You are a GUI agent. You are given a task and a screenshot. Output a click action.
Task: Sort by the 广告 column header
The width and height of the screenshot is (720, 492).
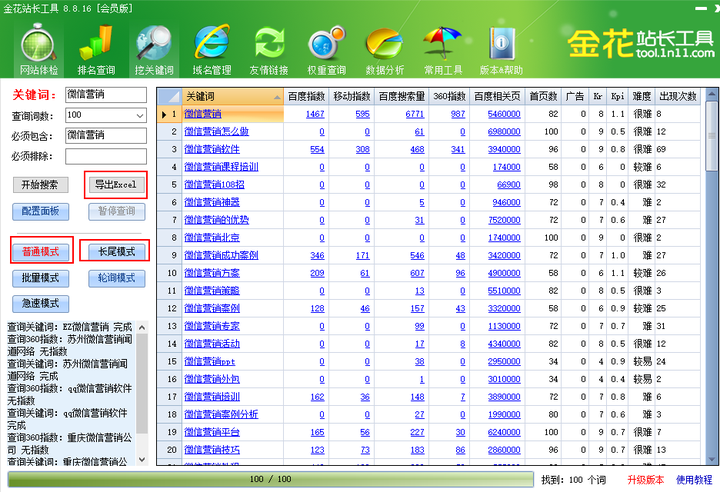coord(574,96)
